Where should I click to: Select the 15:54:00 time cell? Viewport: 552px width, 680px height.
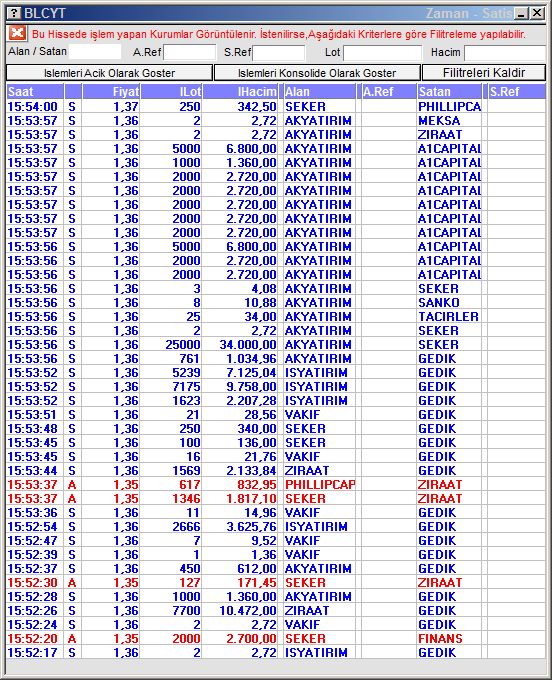(x=33, y=107)
